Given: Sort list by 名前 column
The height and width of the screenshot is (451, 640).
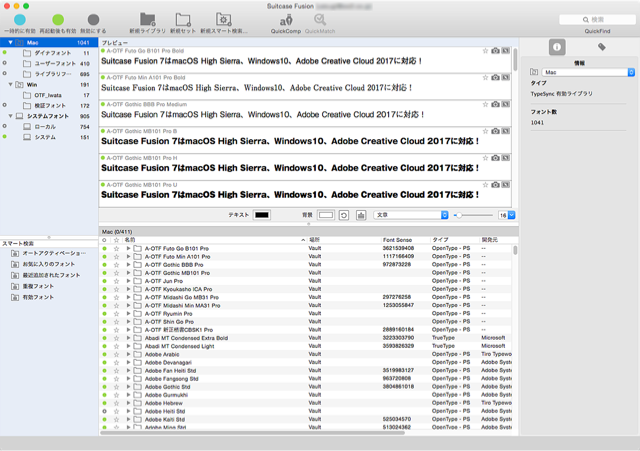Looking at the screenshot, I should [215, 240].
